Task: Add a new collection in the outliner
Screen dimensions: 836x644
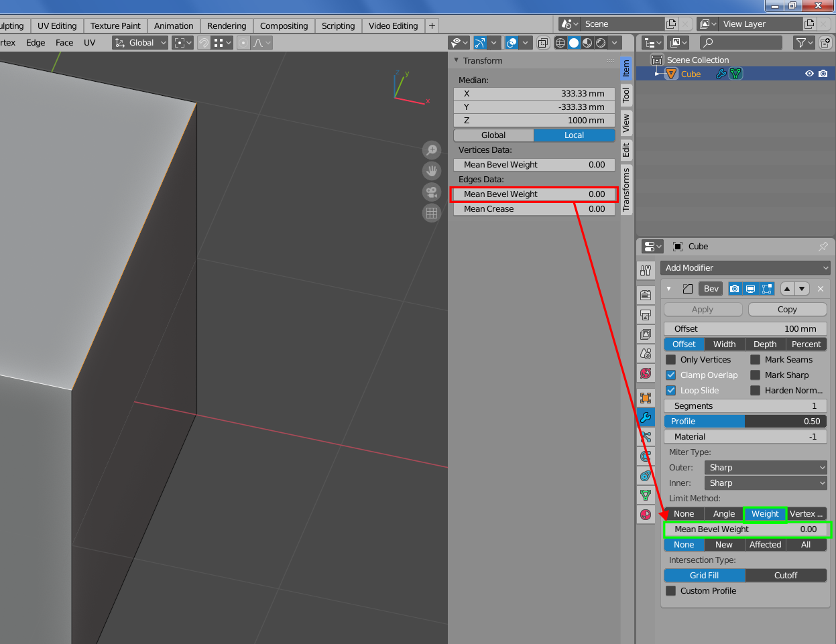Action: point(825,43)
